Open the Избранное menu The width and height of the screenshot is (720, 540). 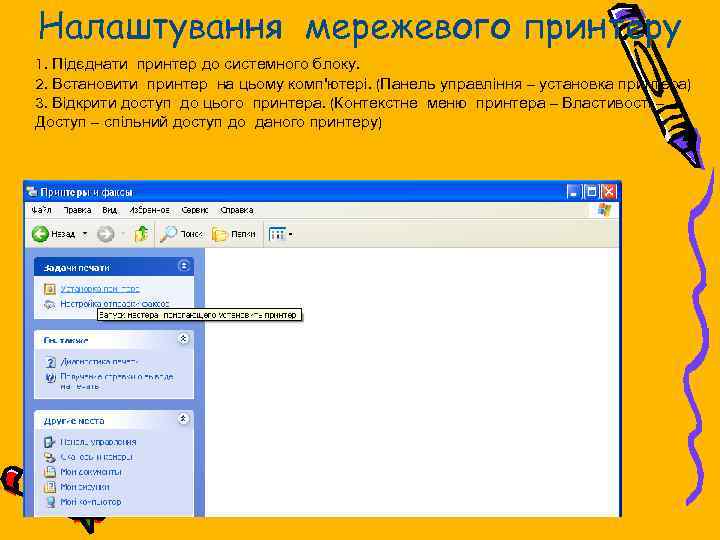coord(149,210)
